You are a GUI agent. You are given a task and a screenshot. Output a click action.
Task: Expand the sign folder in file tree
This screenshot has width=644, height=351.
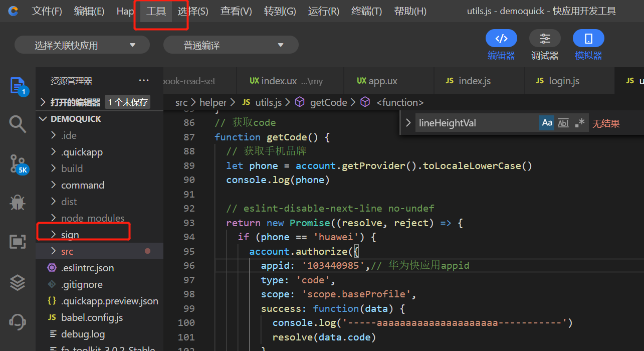pos(70,235)
